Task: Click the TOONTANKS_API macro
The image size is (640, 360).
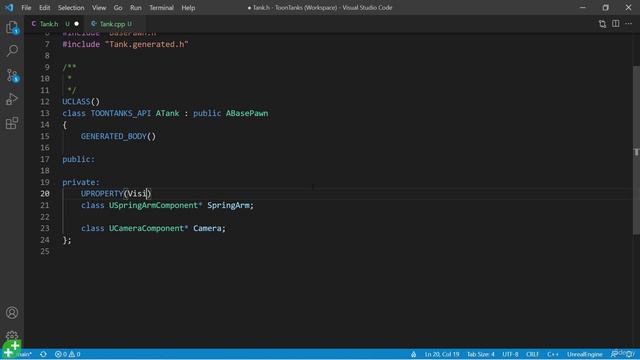Action: pyautogui.click(x=121, y=113)
